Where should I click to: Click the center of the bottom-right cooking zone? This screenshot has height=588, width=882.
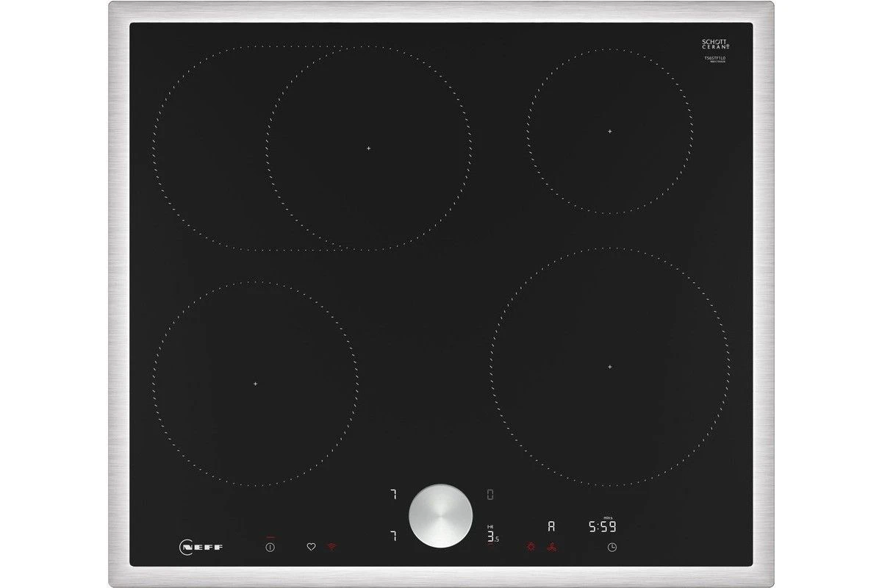tap(609, 366)
